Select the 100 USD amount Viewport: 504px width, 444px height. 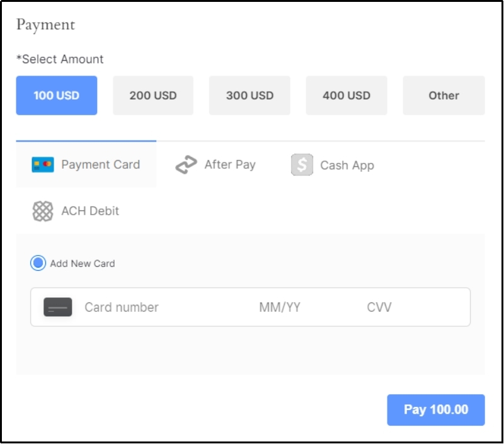tap(57, 96)
